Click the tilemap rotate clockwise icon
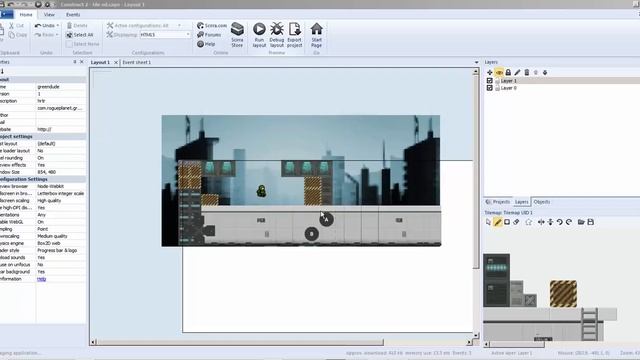Screen dimensions: 640x360 pos(569,222)
